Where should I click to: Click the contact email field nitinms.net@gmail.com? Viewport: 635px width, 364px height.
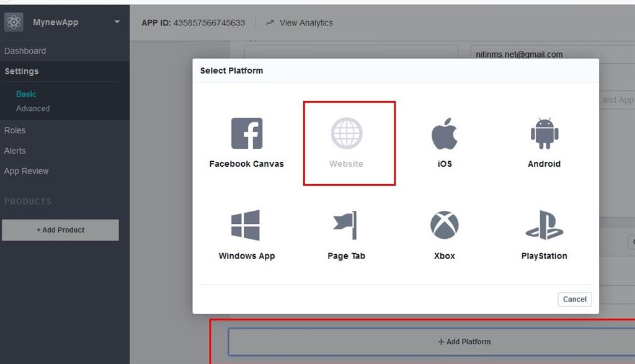(553, 54)
